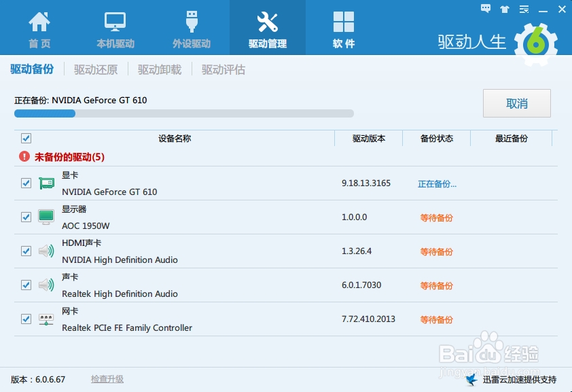Open the skin shirt icon
The height and width of the screenshot is (392, 572).
(505, 9)
